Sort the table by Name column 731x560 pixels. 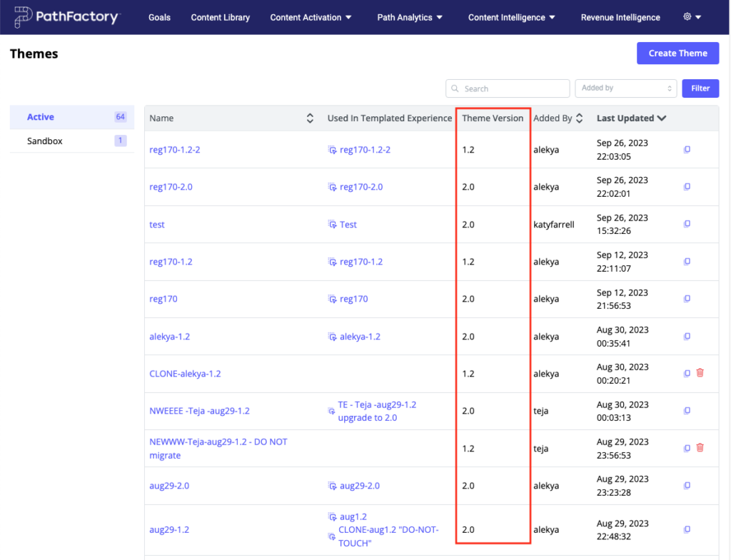[310, 118]
